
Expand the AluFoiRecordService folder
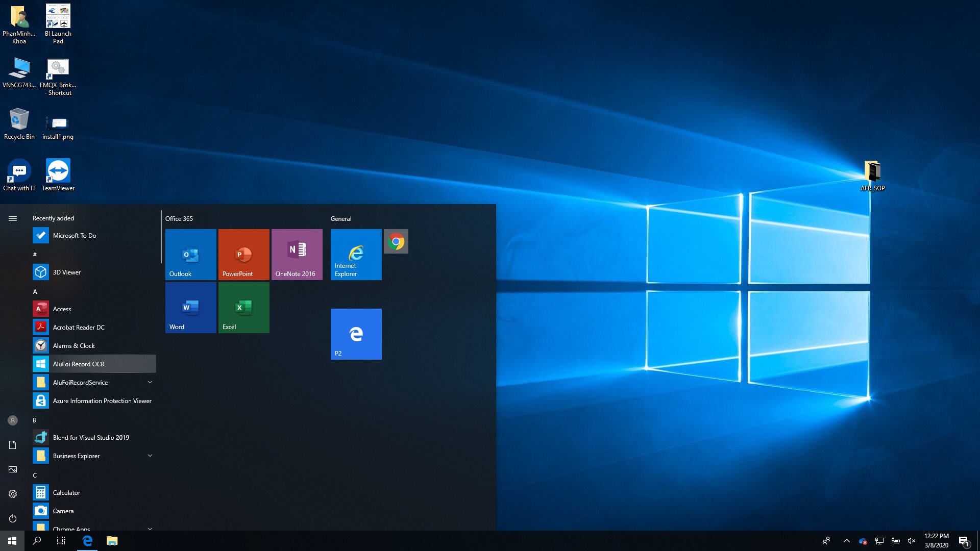94,382
